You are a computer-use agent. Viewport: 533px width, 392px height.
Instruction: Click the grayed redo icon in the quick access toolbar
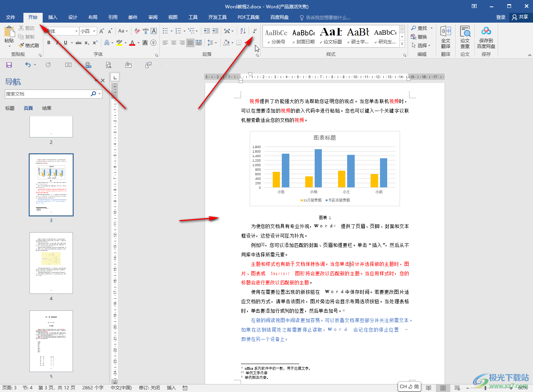coord(48,65)
